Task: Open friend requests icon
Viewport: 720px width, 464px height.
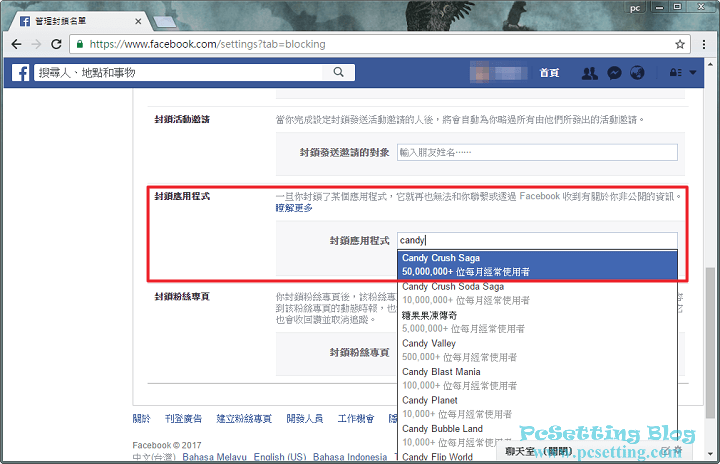Action: click(590, 73)
